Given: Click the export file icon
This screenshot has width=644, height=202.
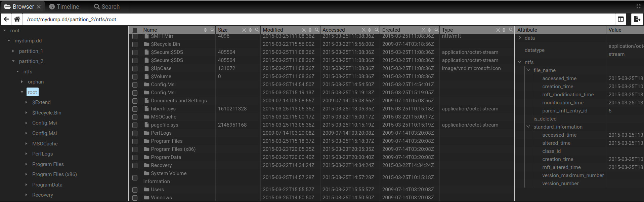Looking at the screenshot, I should (637, 19).
